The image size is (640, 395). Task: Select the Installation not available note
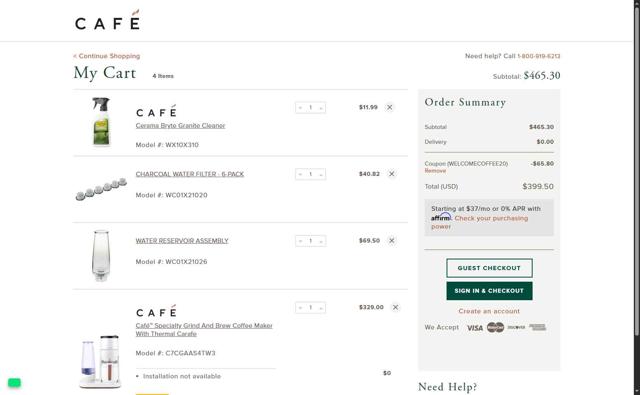click(x=182, y=376)
